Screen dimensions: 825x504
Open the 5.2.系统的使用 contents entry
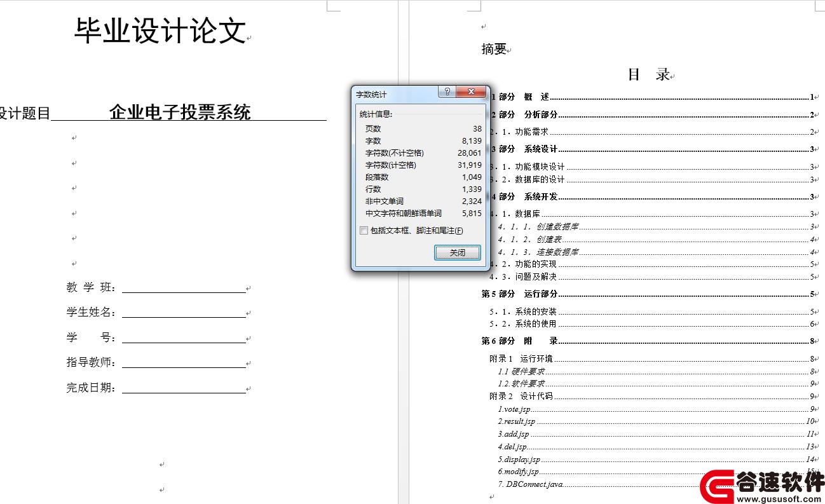652,324
